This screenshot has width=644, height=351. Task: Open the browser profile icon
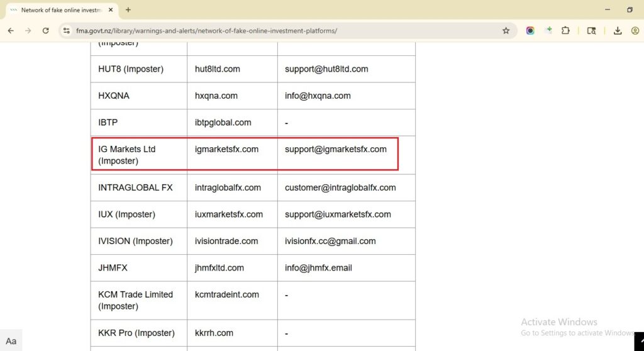635,31
